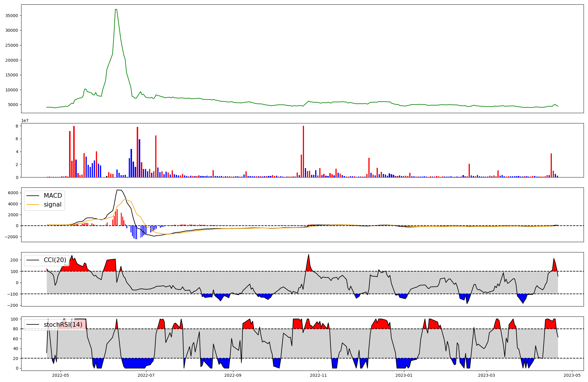Click the 2022-05 date tick label

[x=60, y=375]
